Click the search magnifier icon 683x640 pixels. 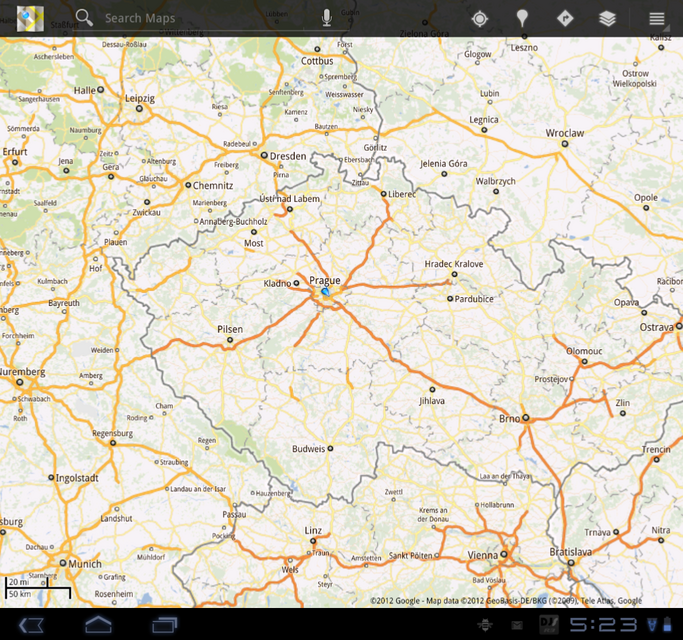click(x=84, y=18)
